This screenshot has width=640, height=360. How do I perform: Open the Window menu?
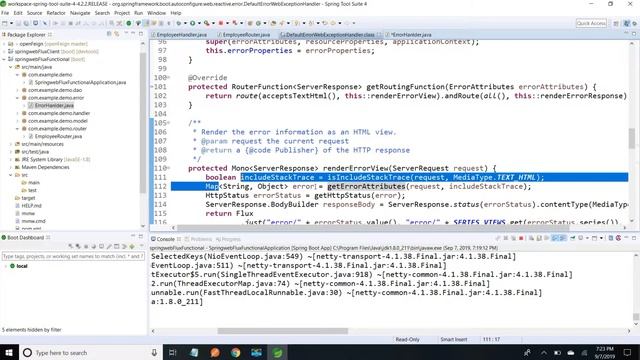(156, 13)
